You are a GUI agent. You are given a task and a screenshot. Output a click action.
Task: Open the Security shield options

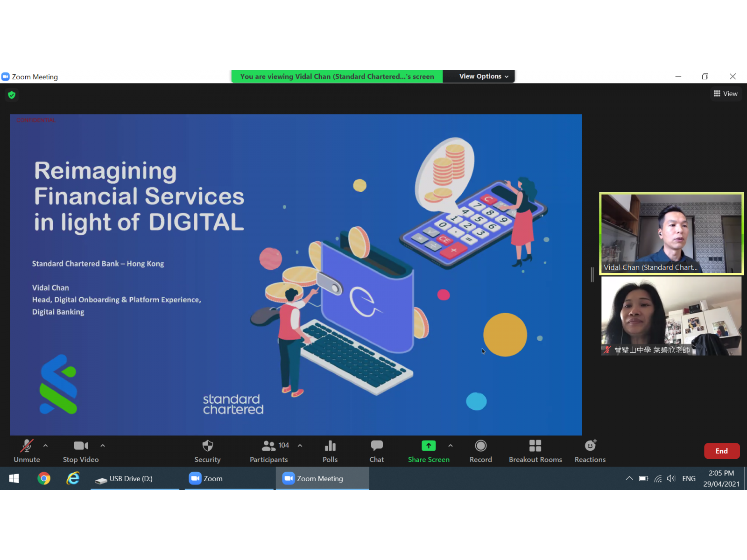coord(207,451)
